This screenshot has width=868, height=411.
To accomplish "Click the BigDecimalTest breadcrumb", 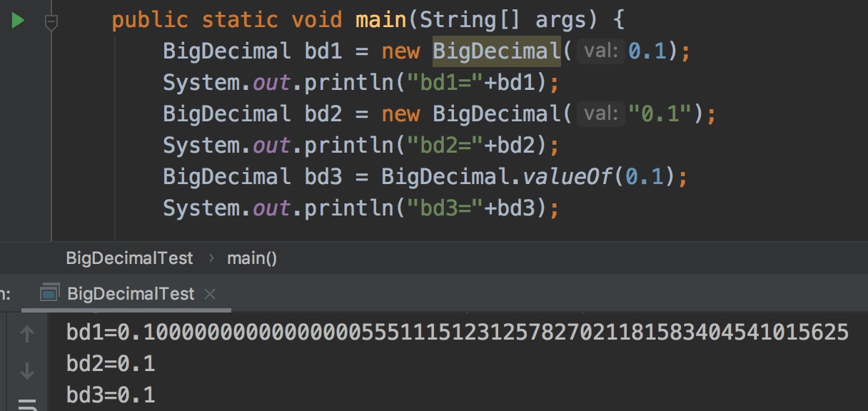I will click(x=129, y=258).
